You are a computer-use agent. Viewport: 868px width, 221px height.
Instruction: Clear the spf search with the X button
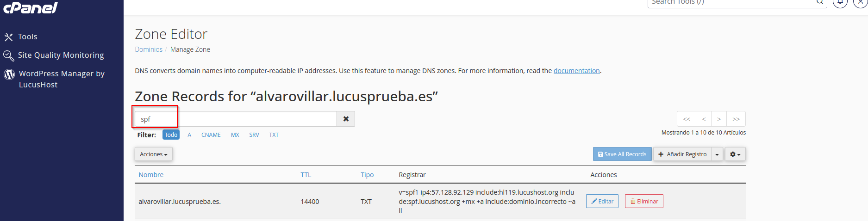(x=346, y=119)
